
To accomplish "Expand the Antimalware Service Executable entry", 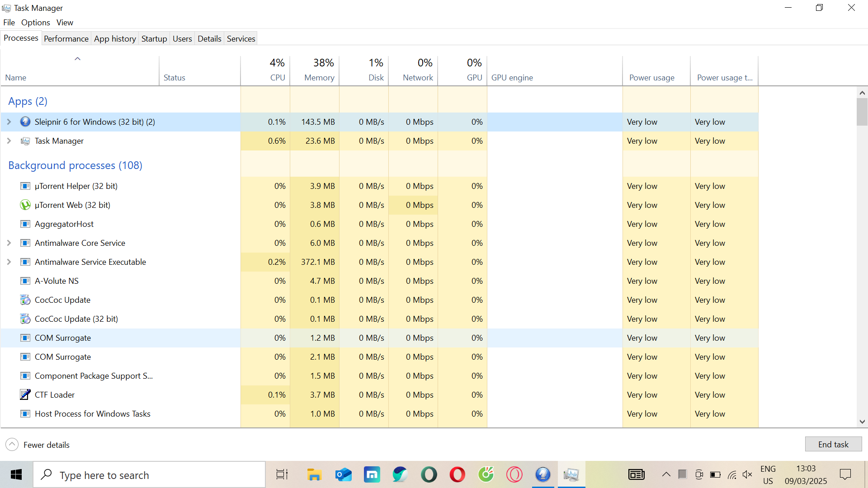I will tap(9, 262).
